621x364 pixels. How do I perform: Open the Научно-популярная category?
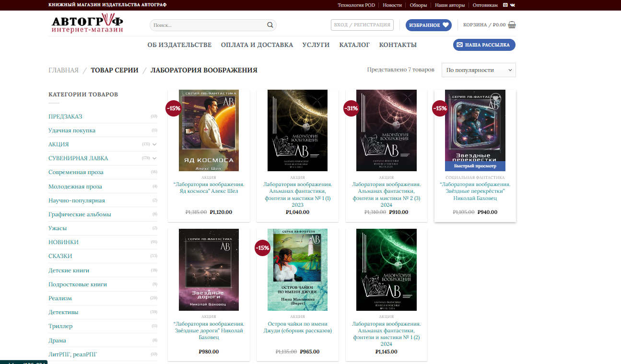tap(77, 200)
